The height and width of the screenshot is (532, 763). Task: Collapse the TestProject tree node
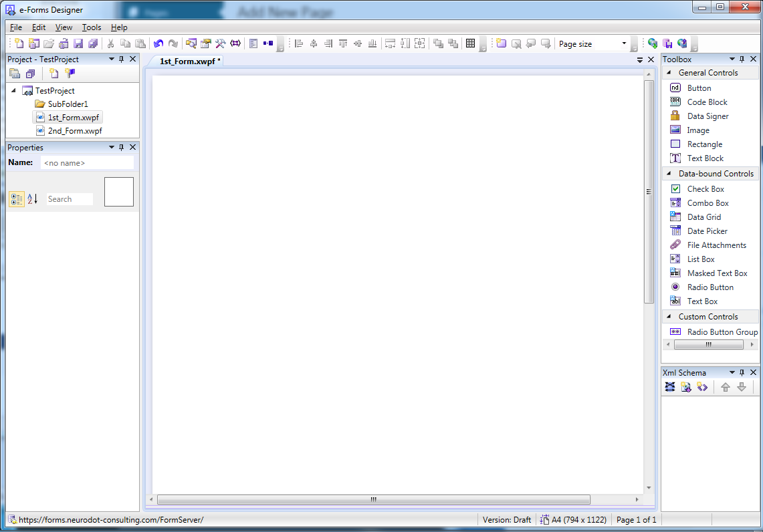(13, 90)
